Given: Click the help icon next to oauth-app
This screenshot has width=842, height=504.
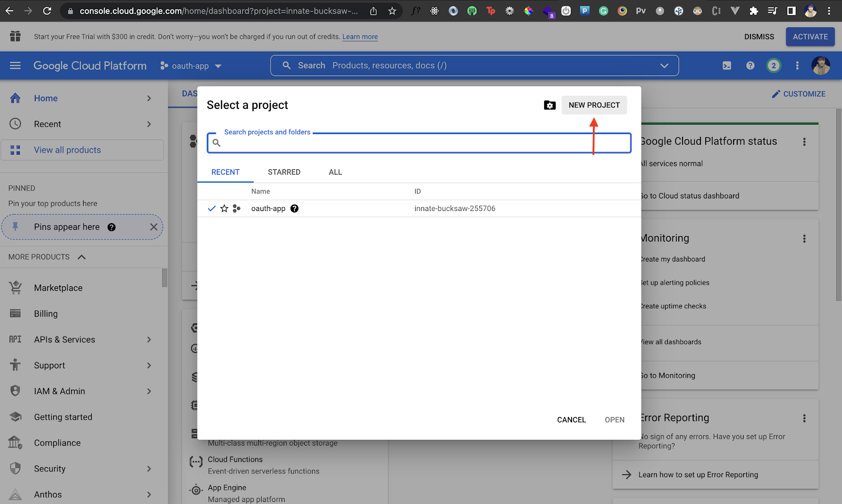Looking at the screenshot, I should (x=295, y=208).
